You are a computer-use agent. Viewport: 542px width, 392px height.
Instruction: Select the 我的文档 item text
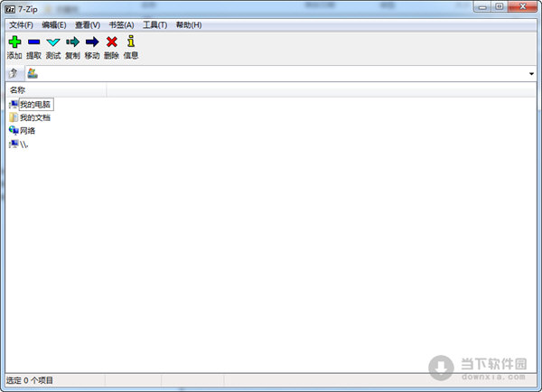click(35, 117)
